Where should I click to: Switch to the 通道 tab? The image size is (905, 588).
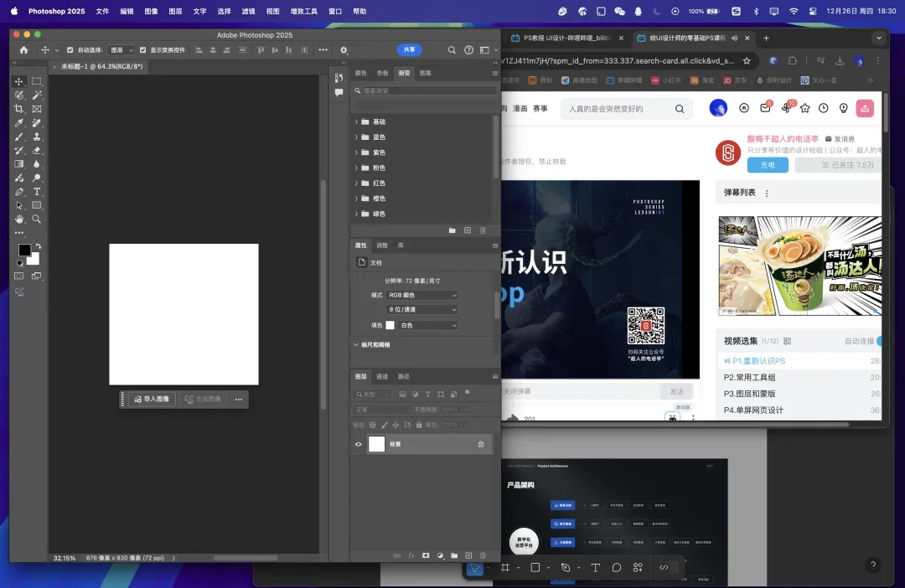click(x=382, y=377)
